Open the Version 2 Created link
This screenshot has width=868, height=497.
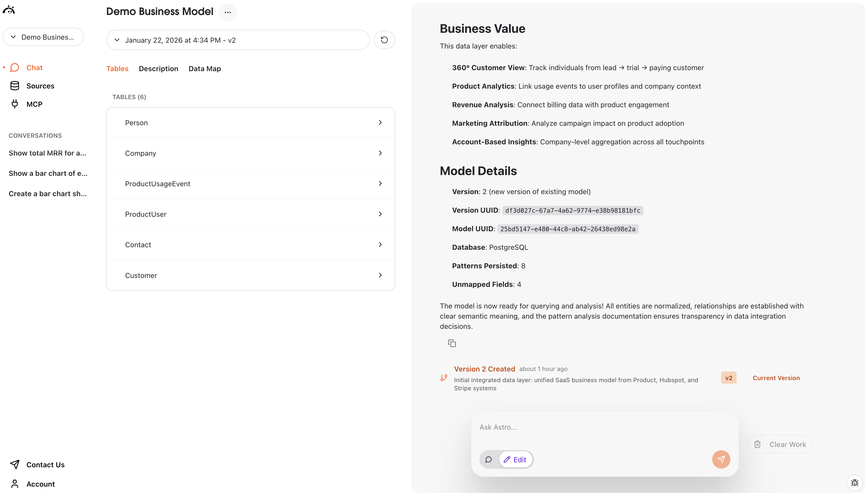click(484, 369)
